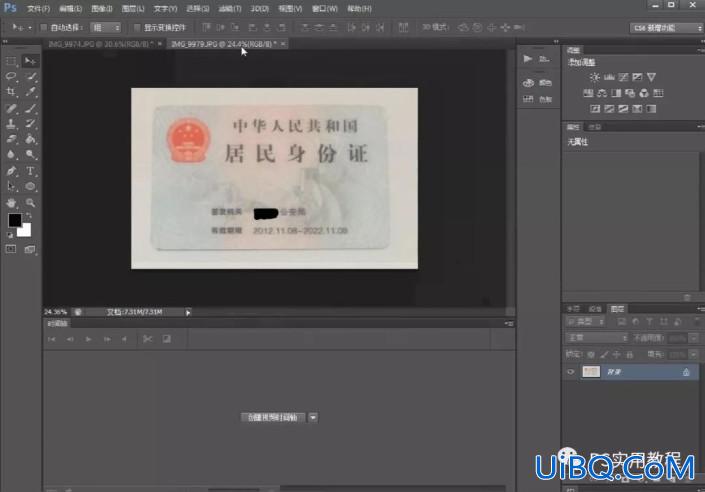The width and height of the screenshot is (705, 492).
Task: Add a Levels adjustment
Action: (x=609, y=77)
